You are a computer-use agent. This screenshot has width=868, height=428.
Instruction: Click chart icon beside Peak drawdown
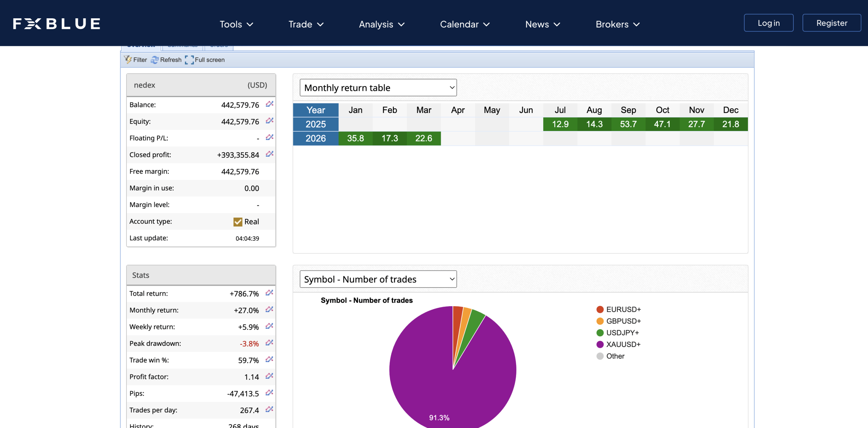[269, 343]
